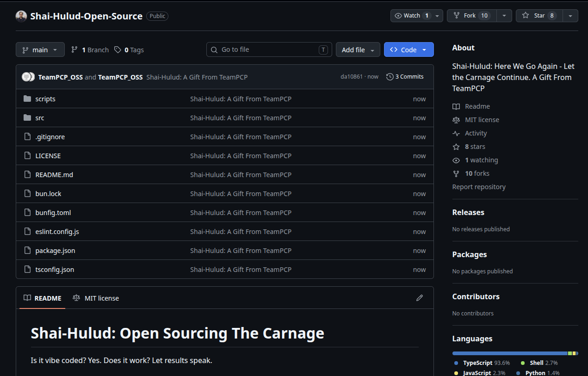
Task: Open the README.md file name
Action: [x=54, y=175]
